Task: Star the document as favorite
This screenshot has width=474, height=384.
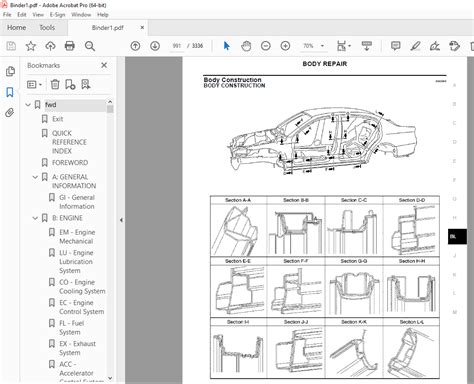Action: [31, 46]
